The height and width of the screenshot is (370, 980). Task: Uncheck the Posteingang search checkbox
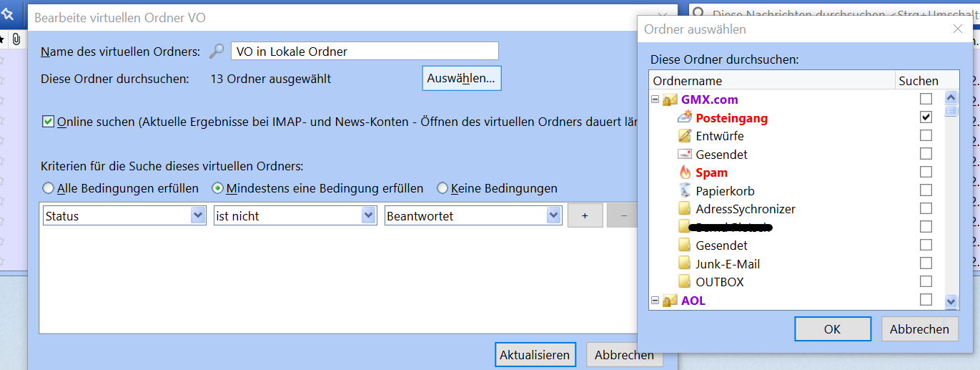pos(926,117)
